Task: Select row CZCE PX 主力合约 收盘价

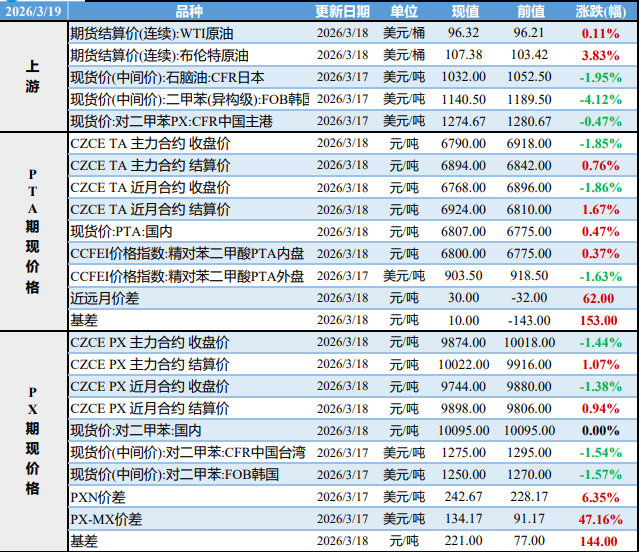Action: [x=353, y=342]
